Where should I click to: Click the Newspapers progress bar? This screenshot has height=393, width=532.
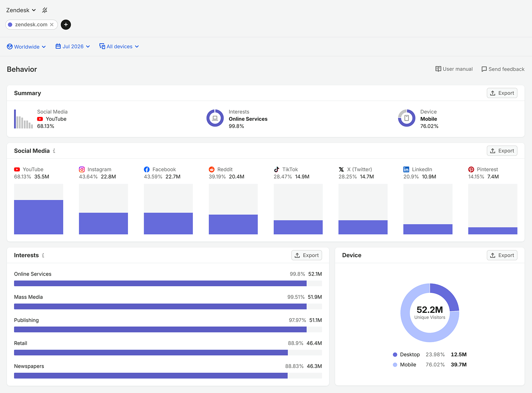pos(168,376)
